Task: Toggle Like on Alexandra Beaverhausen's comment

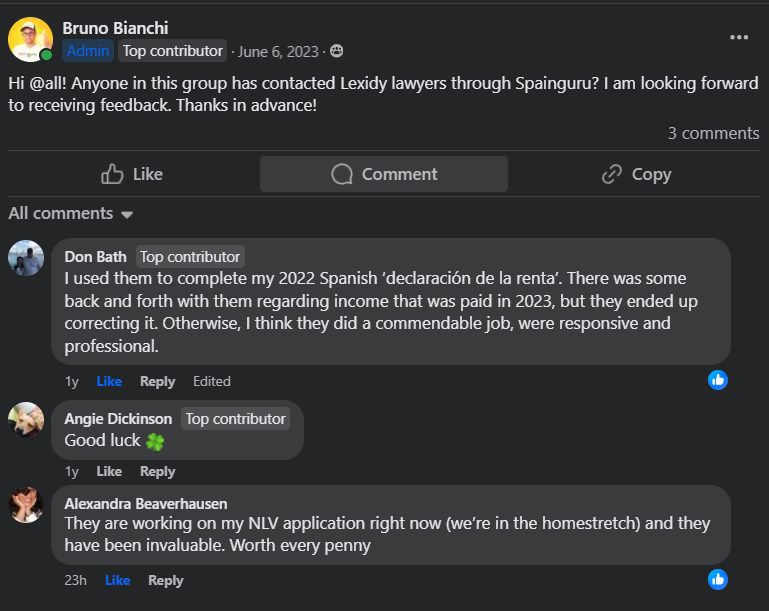Action: point(117,580)
